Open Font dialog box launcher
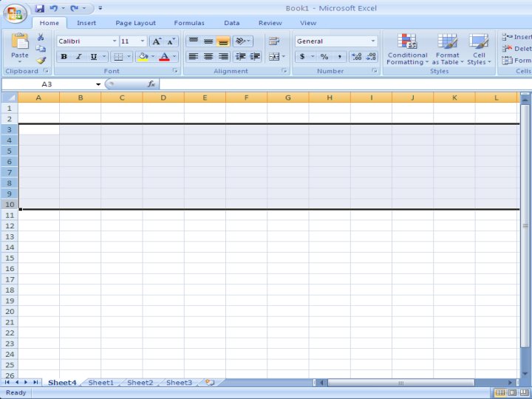532x399 pixels. tap(175, 71)
